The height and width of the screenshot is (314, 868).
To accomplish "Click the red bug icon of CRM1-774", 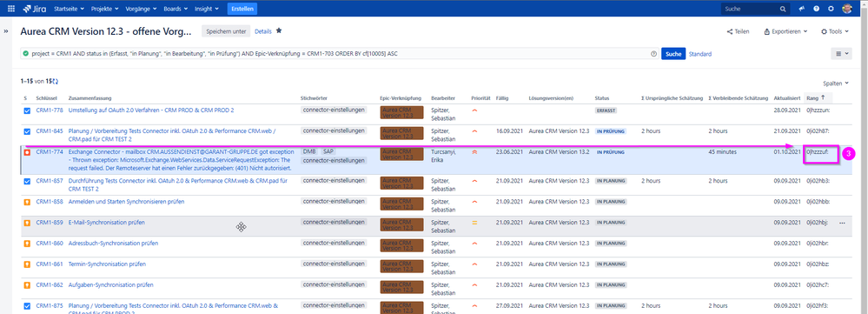I will 27,151.
